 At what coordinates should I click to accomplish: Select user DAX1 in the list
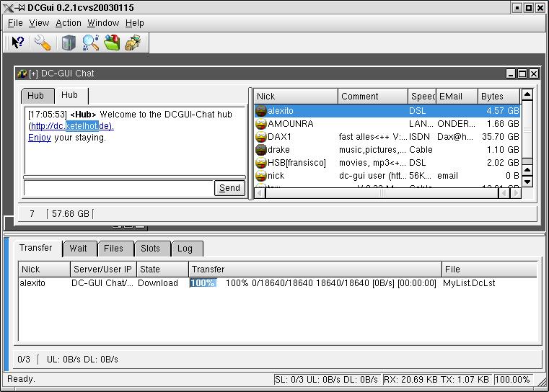(x=387, y=137)
